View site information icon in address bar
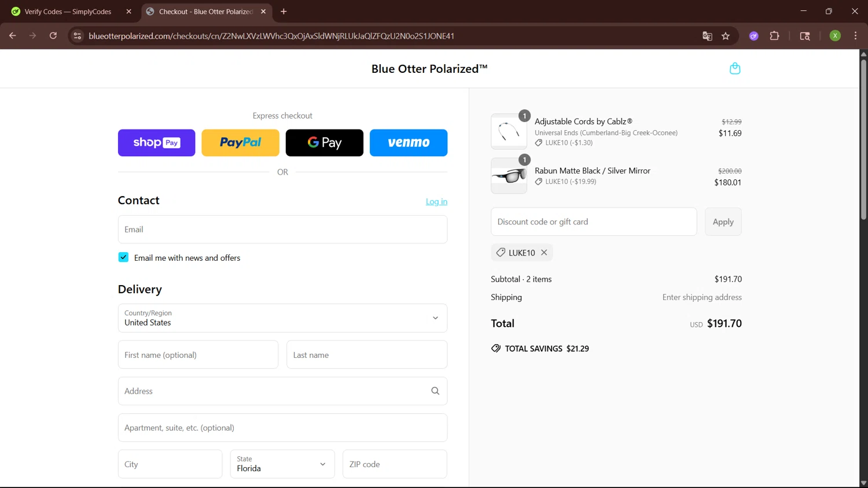This screenshot has width=868, height=488. (x=77, y=36)
